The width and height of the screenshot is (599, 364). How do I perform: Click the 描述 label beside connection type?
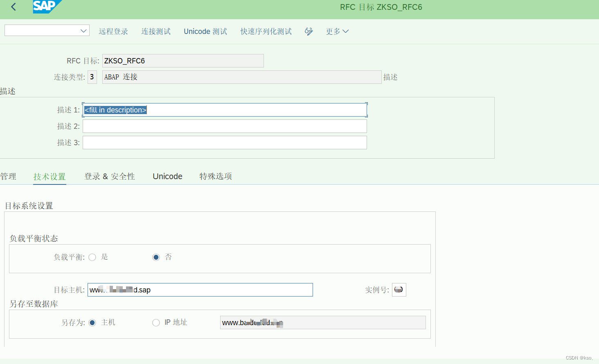pos(390,77)
